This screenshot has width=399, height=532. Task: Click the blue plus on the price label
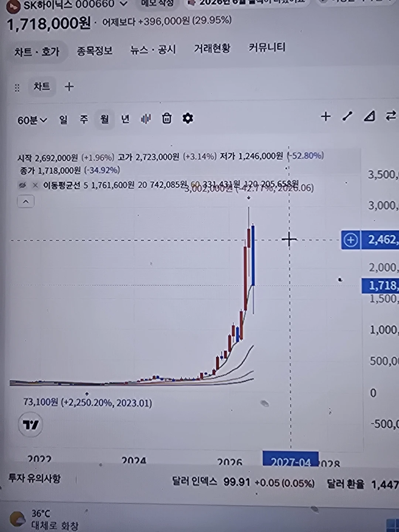point(350,240)
